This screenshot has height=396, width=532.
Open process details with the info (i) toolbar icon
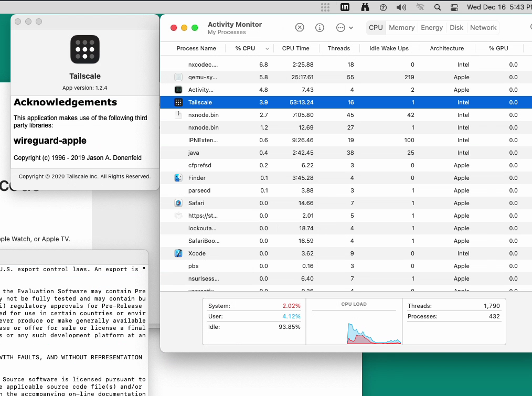coord(320,27)
